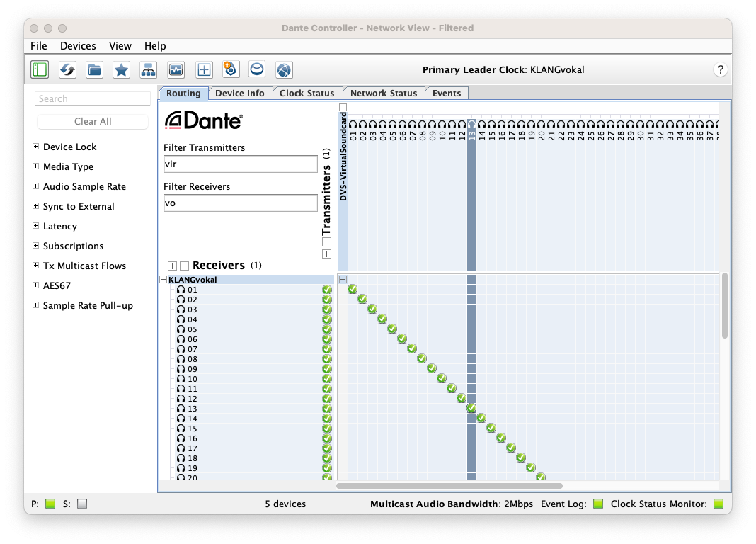Viewport: 756px width, 544px height.
Task: Expand all receivers with plus button
Action: (172, 266)
